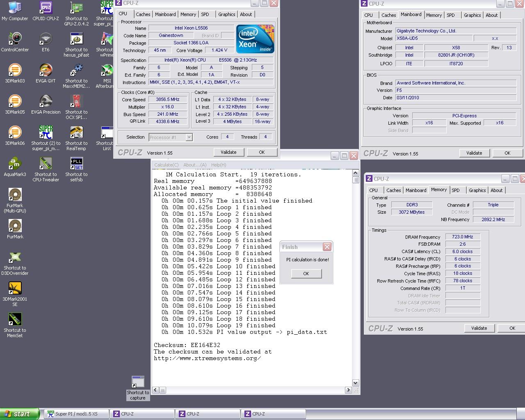This screenshot has height=420, width=525.
Task: Open the D3DOverrider shortcut icon
Action: 15,263
